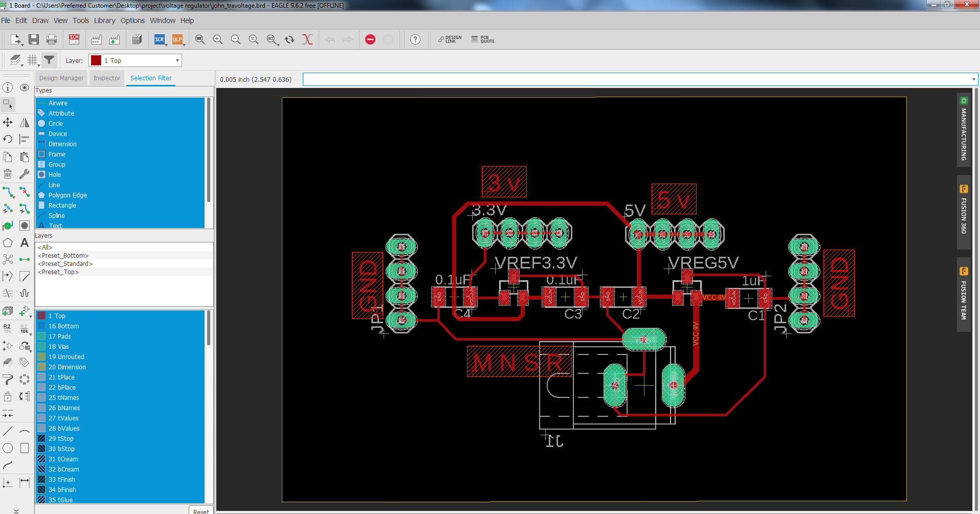The width and height of the screenshot is (980, 514).
Task: Open the Options menu
Action: click(x=132, y=20)
